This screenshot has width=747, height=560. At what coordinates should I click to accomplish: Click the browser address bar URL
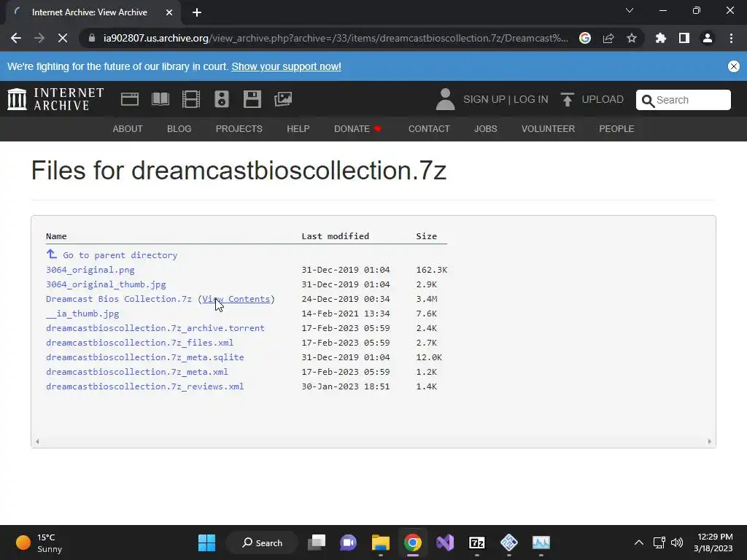point(336,38)
